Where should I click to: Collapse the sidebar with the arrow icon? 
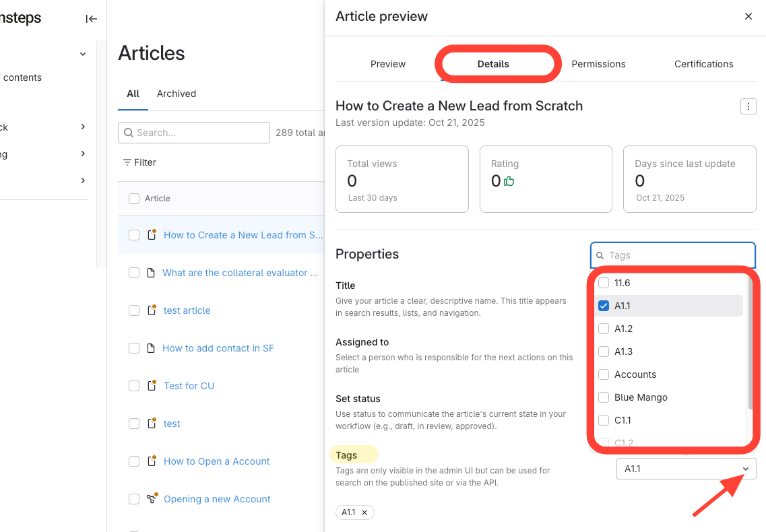92,19
